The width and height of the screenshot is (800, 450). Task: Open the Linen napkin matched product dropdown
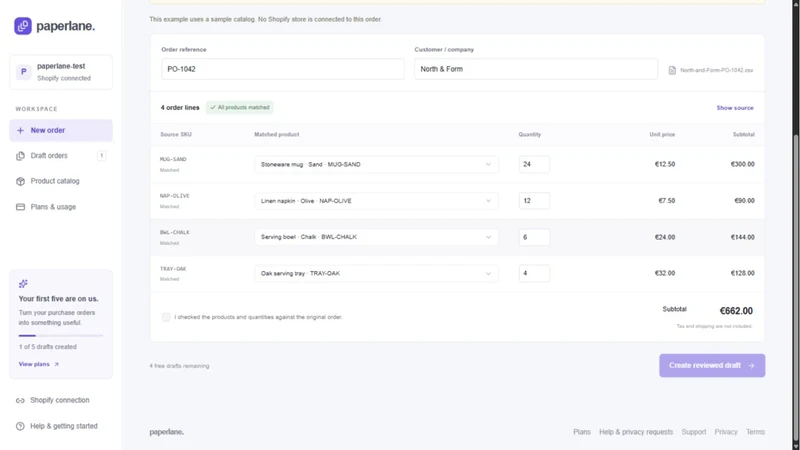(x=376, y=201)
